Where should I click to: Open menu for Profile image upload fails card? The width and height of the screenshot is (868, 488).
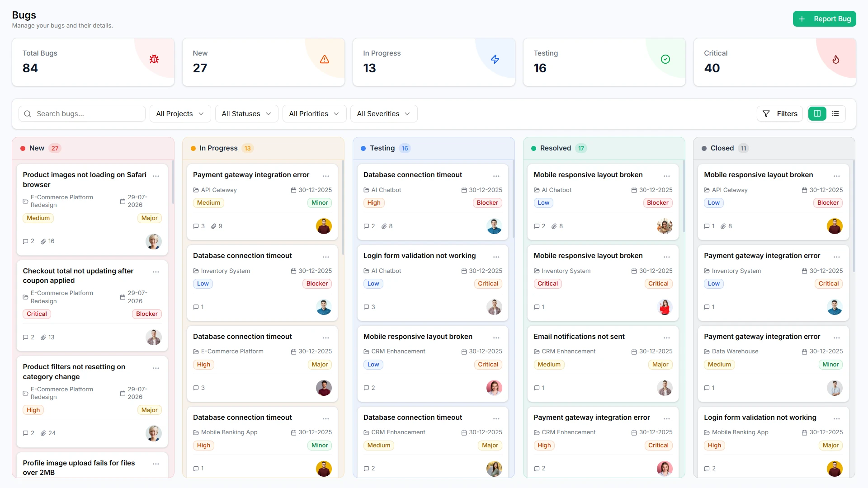(x=156, y=464)
